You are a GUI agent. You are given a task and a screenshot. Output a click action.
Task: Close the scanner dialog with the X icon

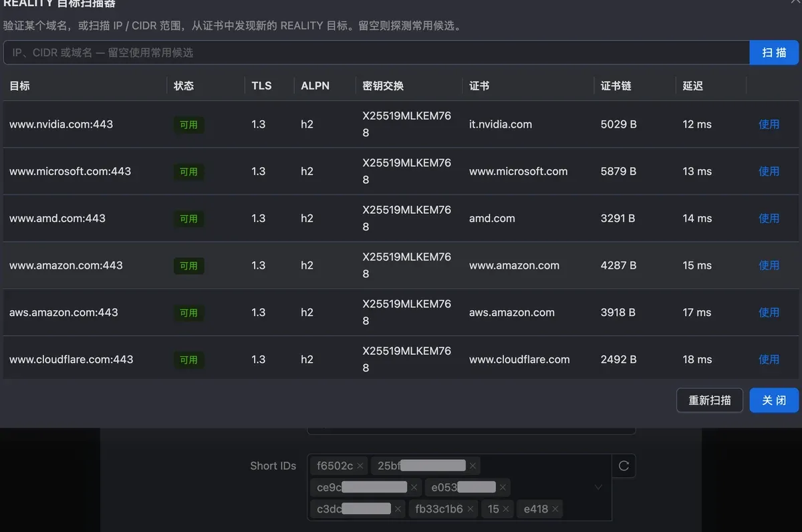(x=795, y=3)
